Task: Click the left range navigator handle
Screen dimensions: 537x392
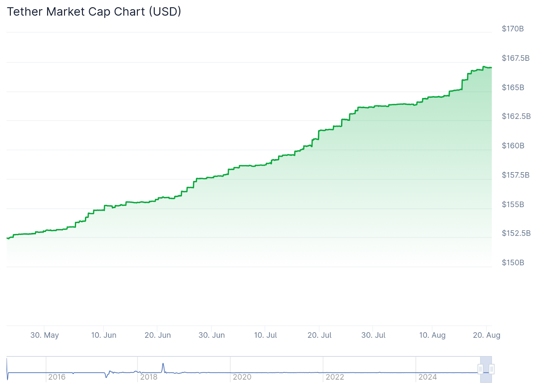Action: pyautogui.click(x=481, y=370)
